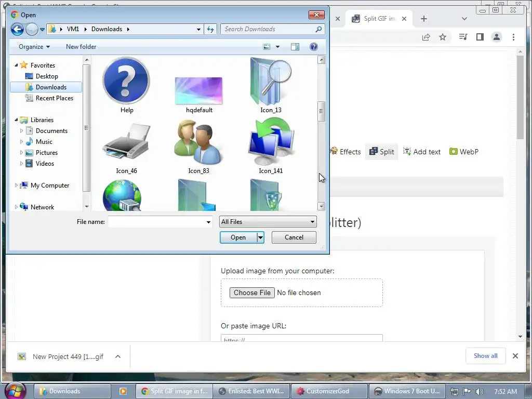
Task: Open the WebP tool tab
Action: point(463,152)
